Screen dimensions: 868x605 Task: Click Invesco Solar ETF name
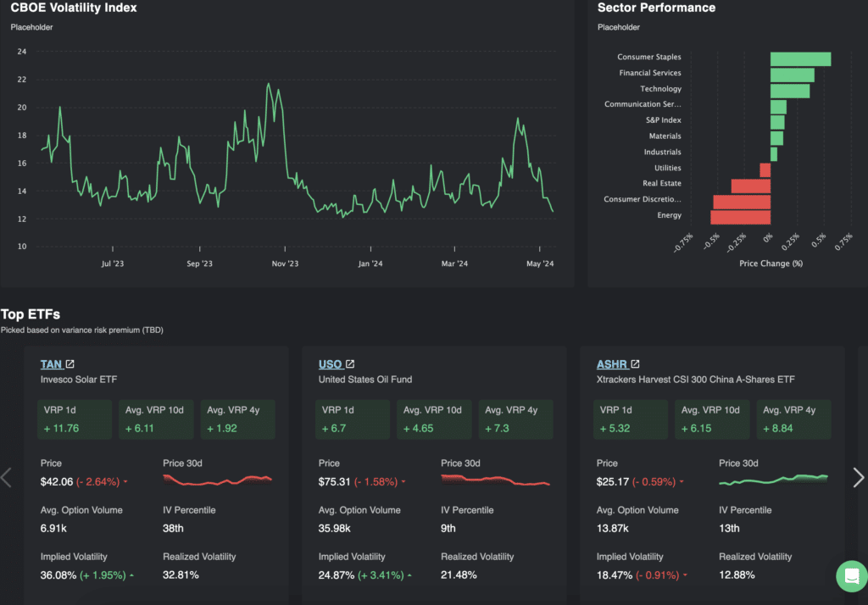pyautogui.click(x=79, y=380)
